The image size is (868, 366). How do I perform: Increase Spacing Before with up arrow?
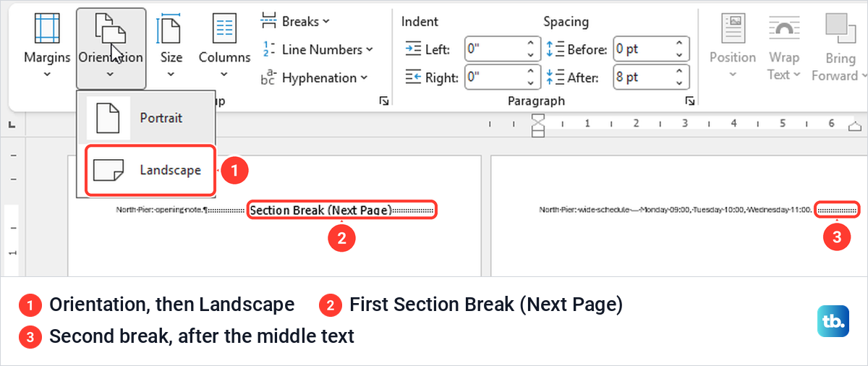[x=679, y=43]
